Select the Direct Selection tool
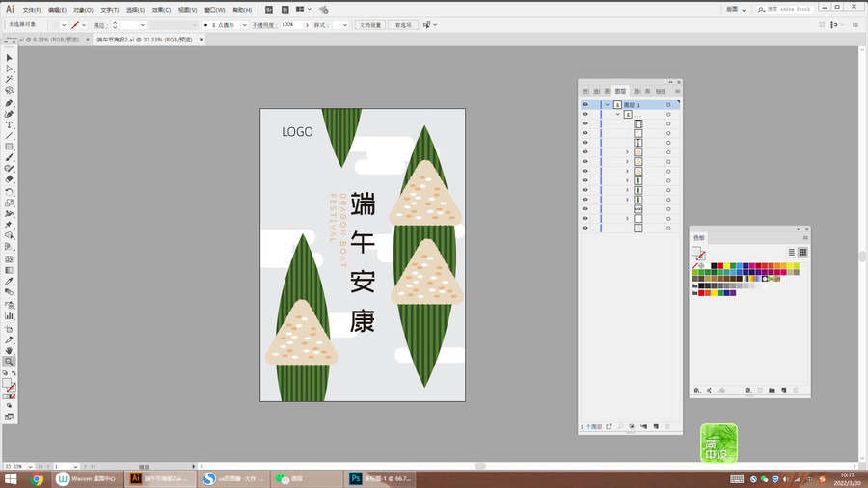The height and width of the screenshot is (488, 868). [9, 68]
